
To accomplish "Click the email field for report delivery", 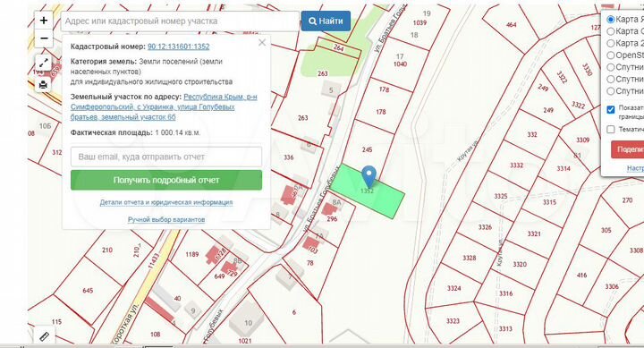I will coord(166,157).
